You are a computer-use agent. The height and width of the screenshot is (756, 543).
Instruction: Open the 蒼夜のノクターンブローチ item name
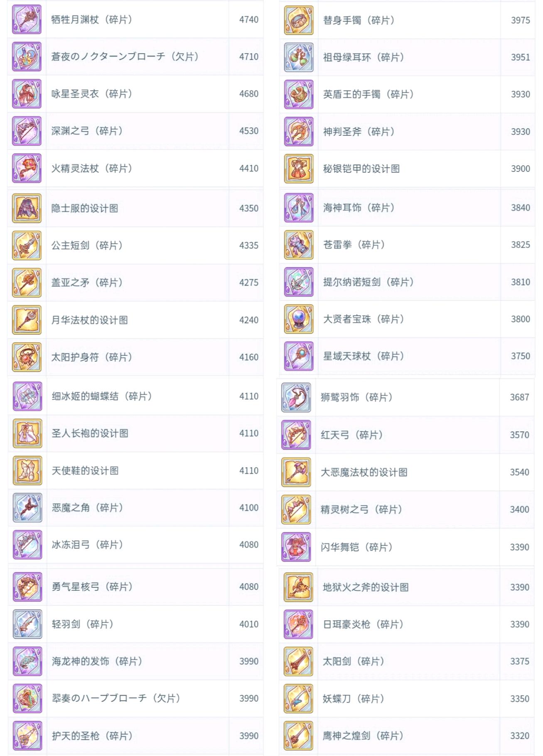125,56
